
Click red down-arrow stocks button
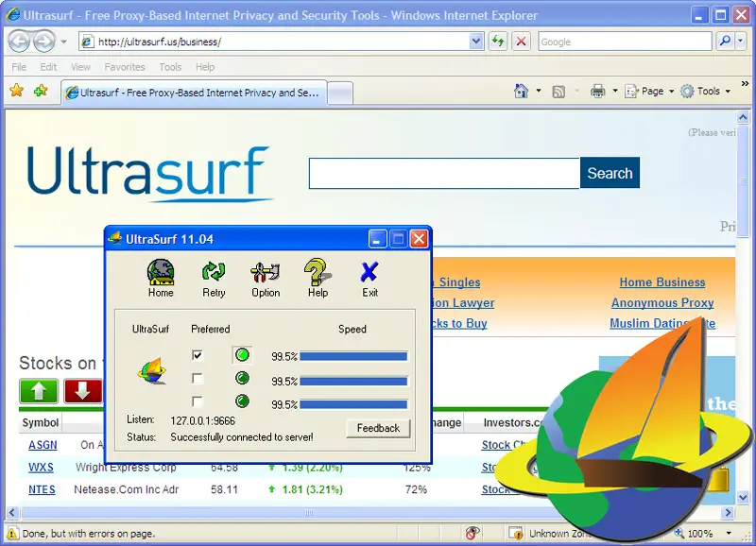point(83,391)
